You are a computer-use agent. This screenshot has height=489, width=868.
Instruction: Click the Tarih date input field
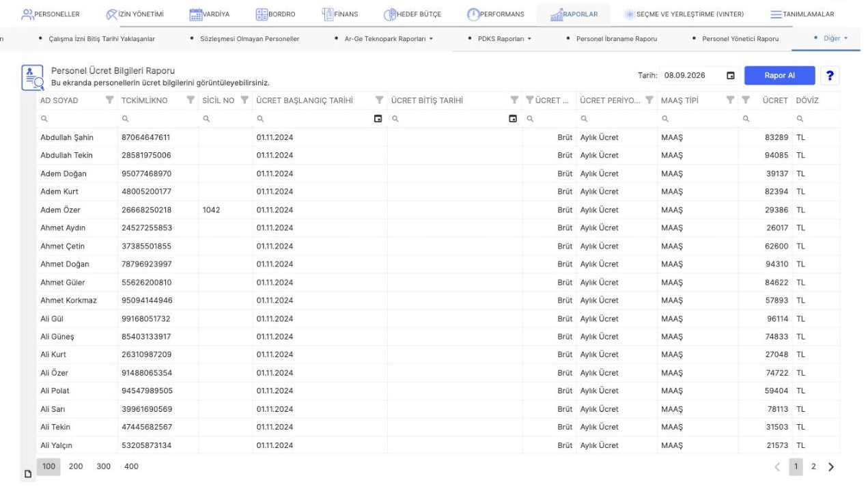pyautogui.click(x=690, y=75)
